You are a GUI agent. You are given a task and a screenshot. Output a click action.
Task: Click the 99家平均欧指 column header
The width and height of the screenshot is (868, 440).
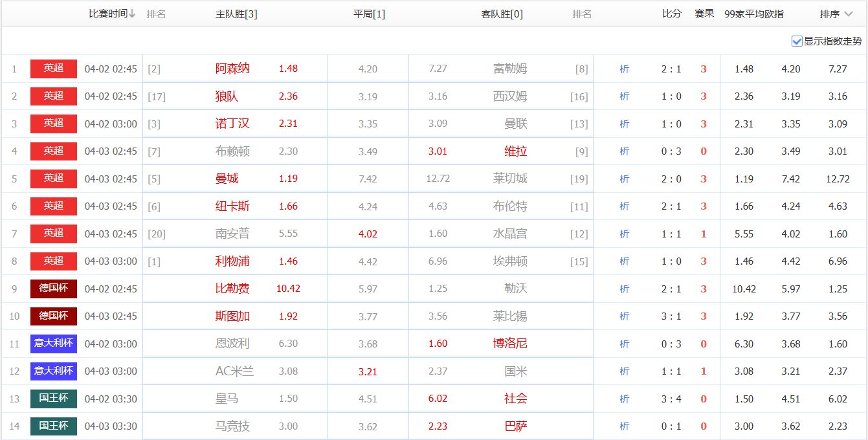point(753,14)
